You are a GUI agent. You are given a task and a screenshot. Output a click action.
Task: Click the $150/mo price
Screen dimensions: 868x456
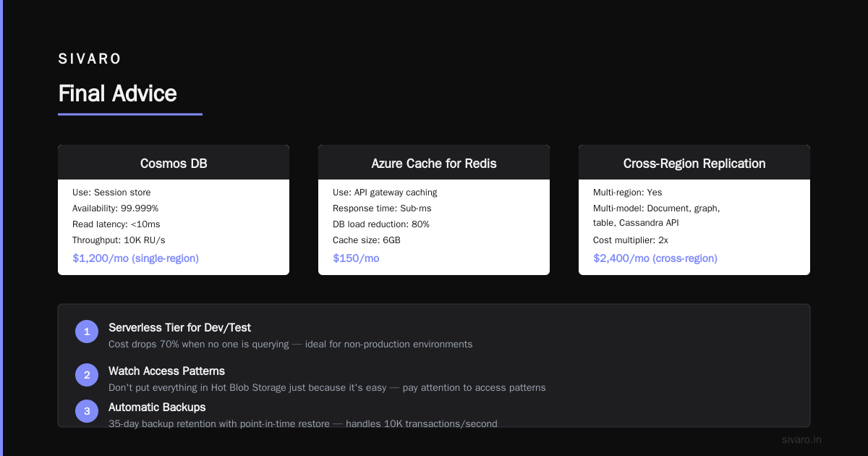356,258
